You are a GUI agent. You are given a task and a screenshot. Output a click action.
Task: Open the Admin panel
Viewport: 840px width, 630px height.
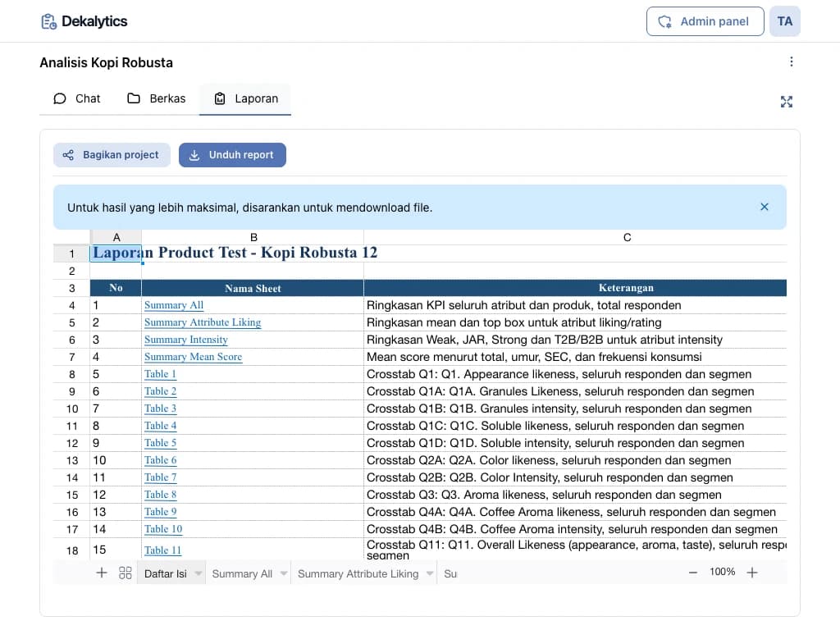(705, 21)
